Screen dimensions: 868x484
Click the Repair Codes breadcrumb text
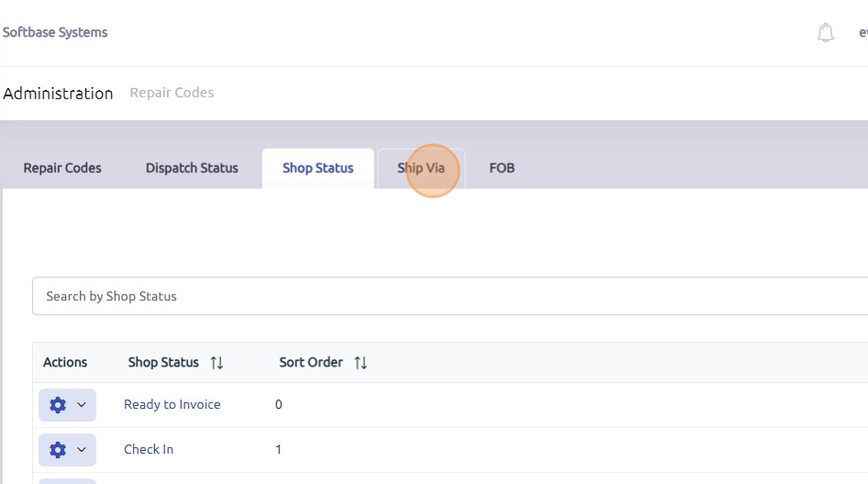172,93
